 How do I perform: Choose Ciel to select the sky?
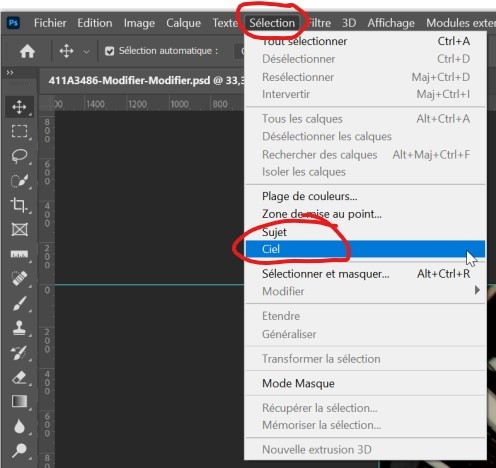pyautogui.click(x=365, y=249)
